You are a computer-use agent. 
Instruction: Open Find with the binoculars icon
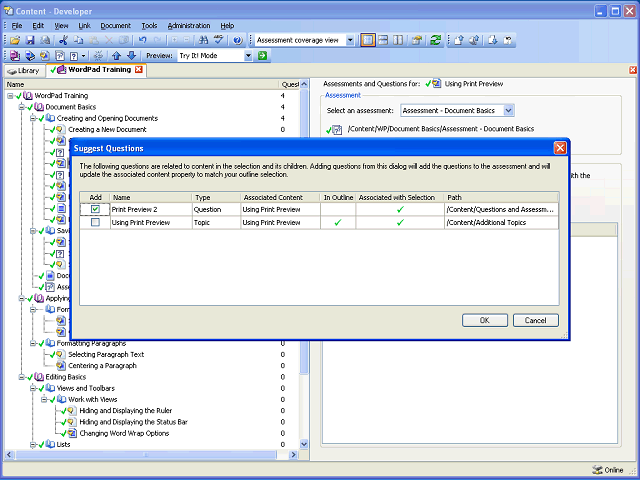click(203, 40)
